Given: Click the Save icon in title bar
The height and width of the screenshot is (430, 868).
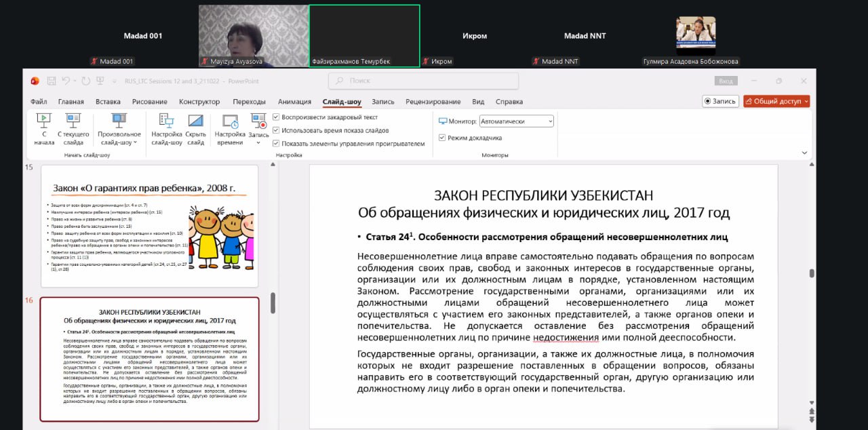Looking at the screenshot, I should point(52,81).
